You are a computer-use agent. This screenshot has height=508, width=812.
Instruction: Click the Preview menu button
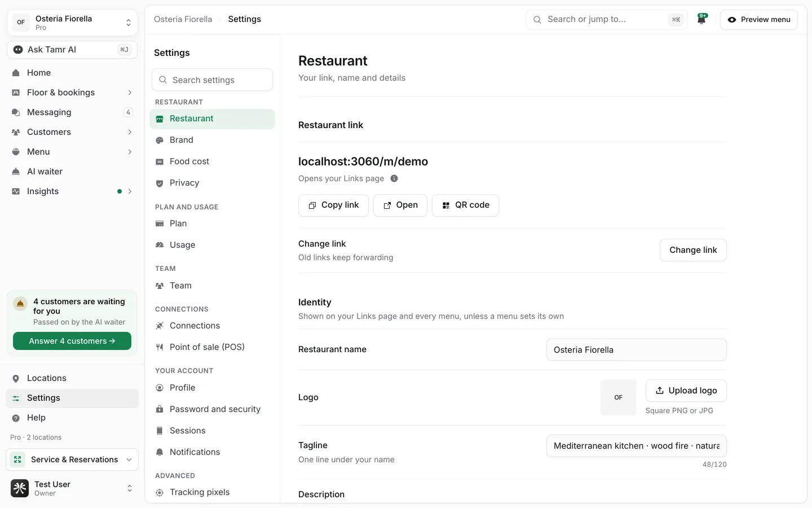tap(759, 19)
